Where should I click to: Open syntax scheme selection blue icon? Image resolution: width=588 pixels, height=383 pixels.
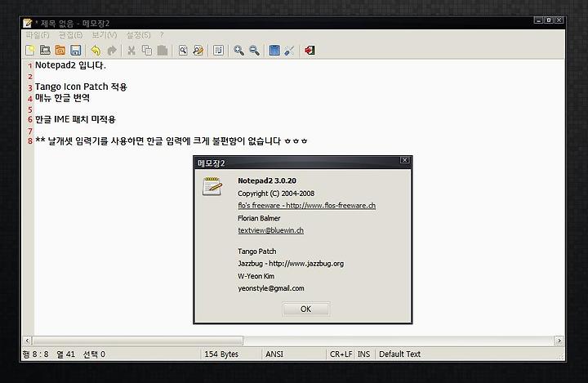274,51
